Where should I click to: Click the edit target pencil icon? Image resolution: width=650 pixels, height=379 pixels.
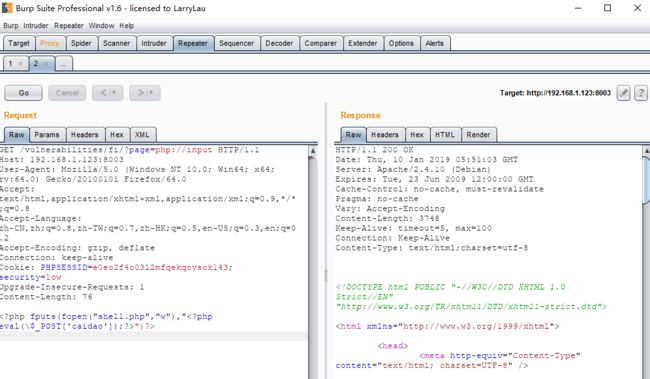tap(623, 93)
